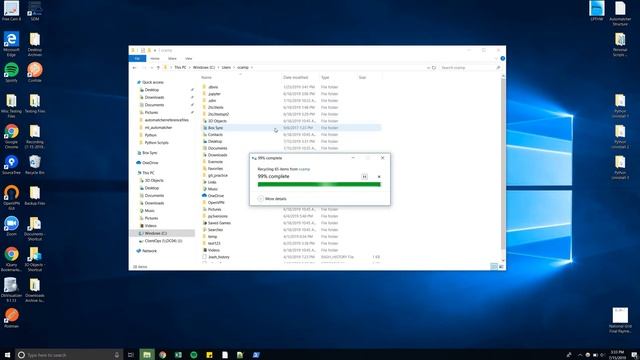Click Excel icon on the taskbar
The image size is (640, 360).
178,355
